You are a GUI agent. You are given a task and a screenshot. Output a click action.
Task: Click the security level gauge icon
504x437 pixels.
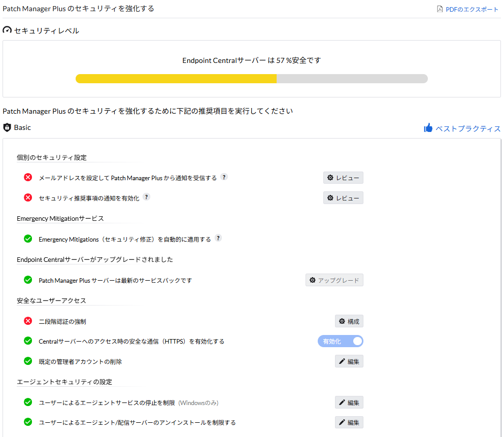(x=7, y=30)
